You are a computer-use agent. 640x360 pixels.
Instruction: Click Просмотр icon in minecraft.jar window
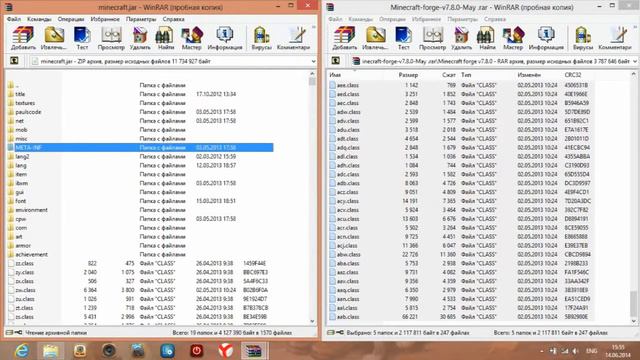coord(111,38)
